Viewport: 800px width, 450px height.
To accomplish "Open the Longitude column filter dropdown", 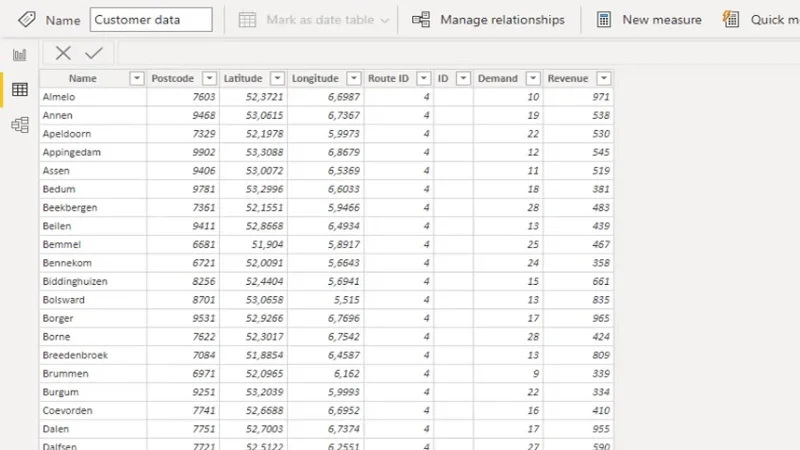I will point(354,79).
